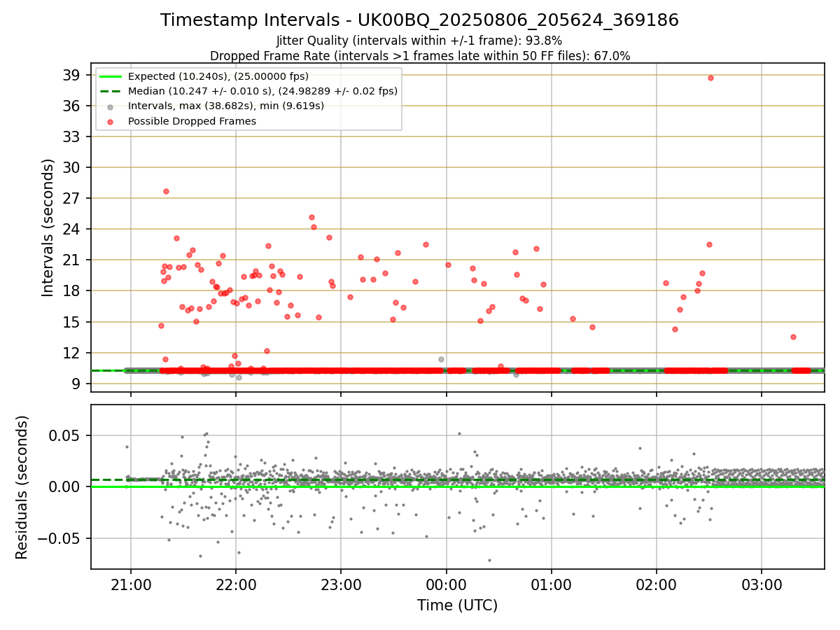Click the 'Time (UTC)' x-axis label
Viewport: 840px width, 630px height.
(457, 605)
